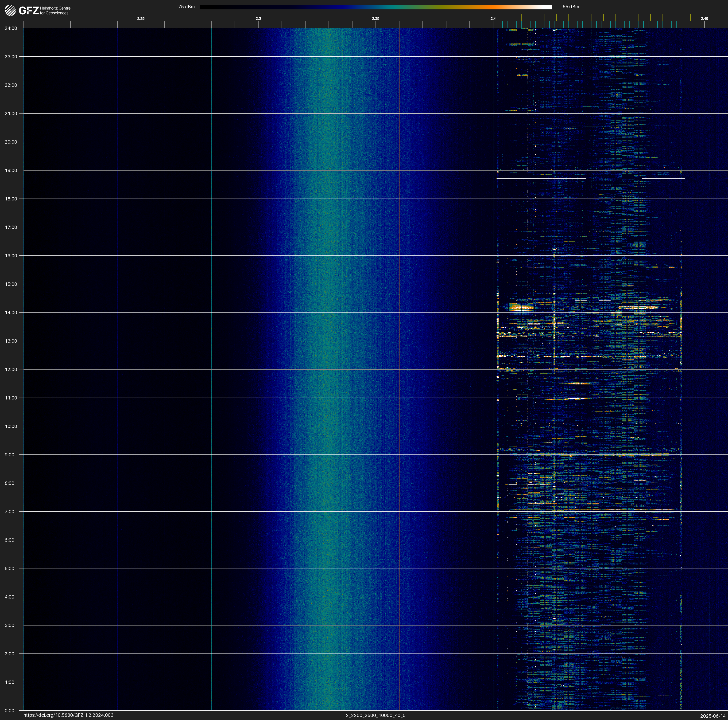This screenshot has height=720, width=728.
Task: Click the -75 dBm scale label
Action: tap(186, 7)
